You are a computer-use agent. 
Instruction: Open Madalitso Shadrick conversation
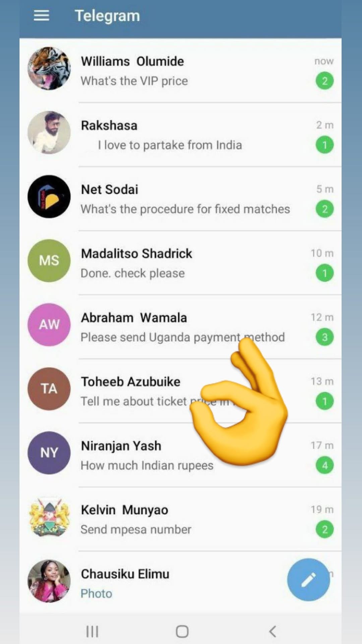(181, 263)
